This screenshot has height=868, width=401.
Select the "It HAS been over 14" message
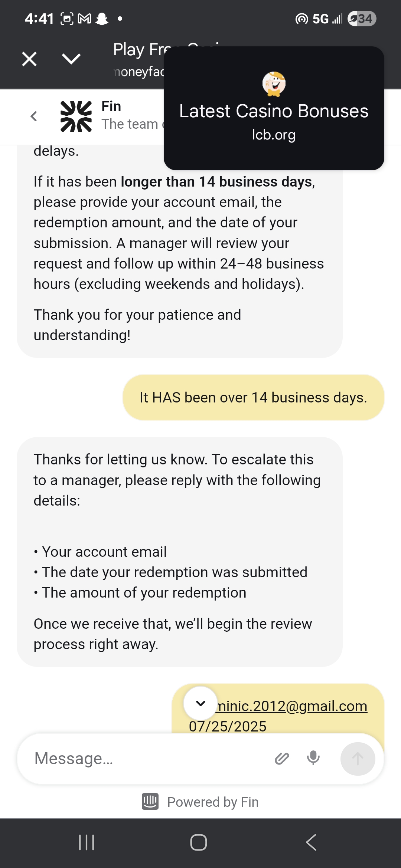253,398
